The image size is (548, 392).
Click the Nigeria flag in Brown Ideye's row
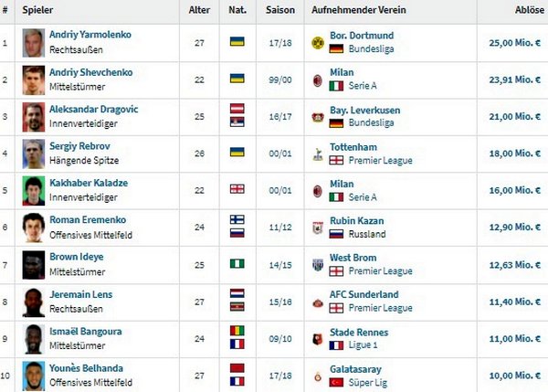tap(237, 264)
